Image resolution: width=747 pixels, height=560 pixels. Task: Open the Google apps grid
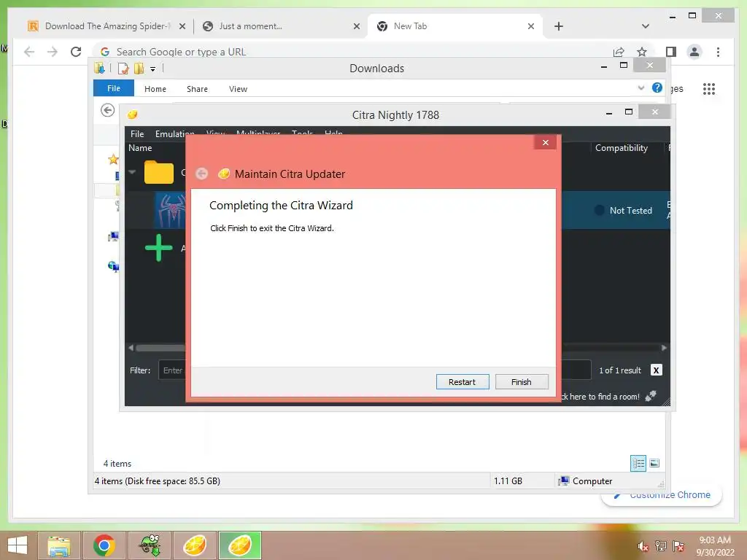(x=709, y=88)
